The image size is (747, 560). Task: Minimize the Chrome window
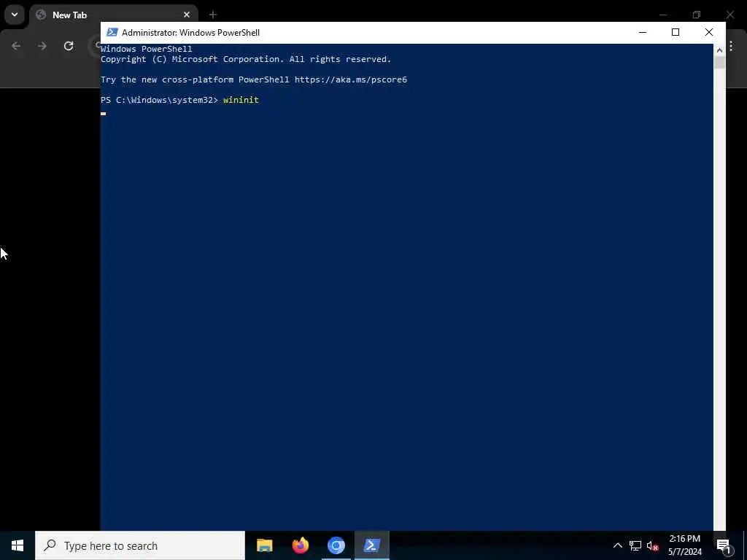(x=662, y=15)
